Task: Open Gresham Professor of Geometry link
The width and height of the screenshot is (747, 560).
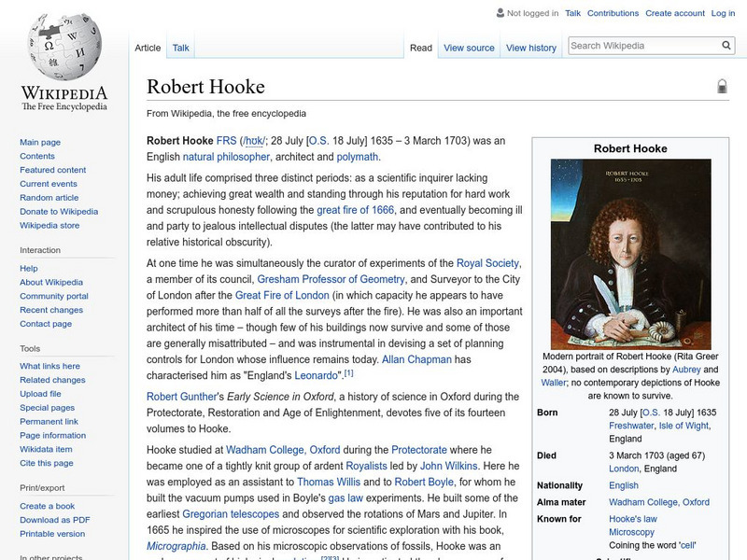Action: tap(331, 279)
